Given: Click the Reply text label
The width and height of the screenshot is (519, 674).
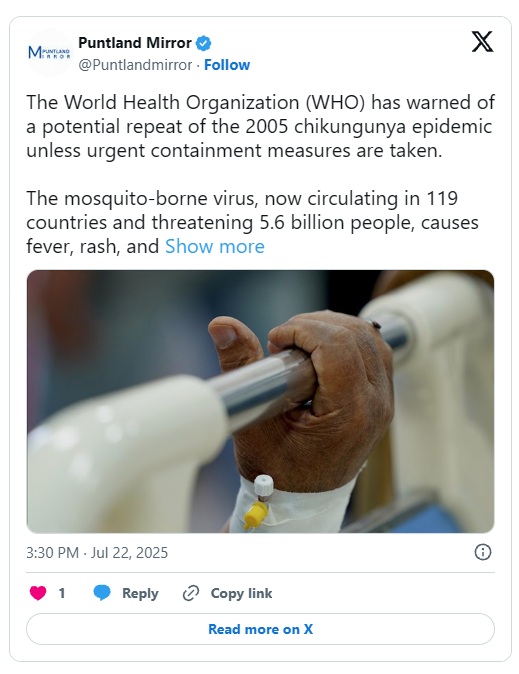Looking at the screenshot, I should (x=140, y=593).
